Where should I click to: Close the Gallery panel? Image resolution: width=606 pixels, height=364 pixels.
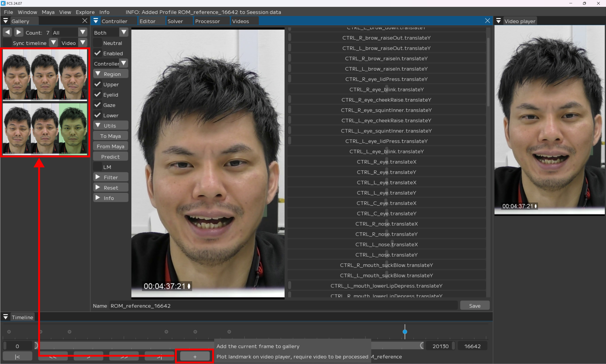(85, 21)
